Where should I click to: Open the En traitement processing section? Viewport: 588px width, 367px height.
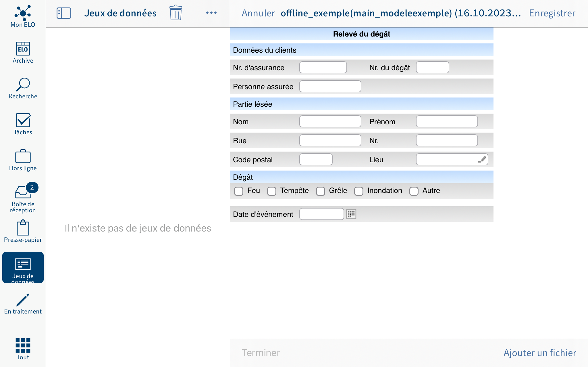point(23,303)
